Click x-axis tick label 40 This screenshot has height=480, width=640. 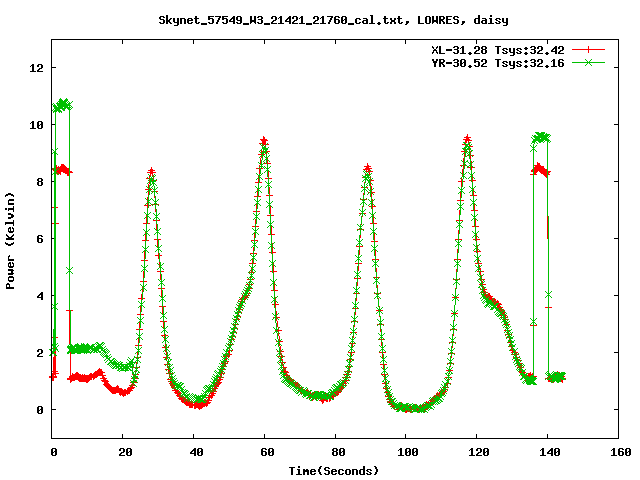click(196, 452)
